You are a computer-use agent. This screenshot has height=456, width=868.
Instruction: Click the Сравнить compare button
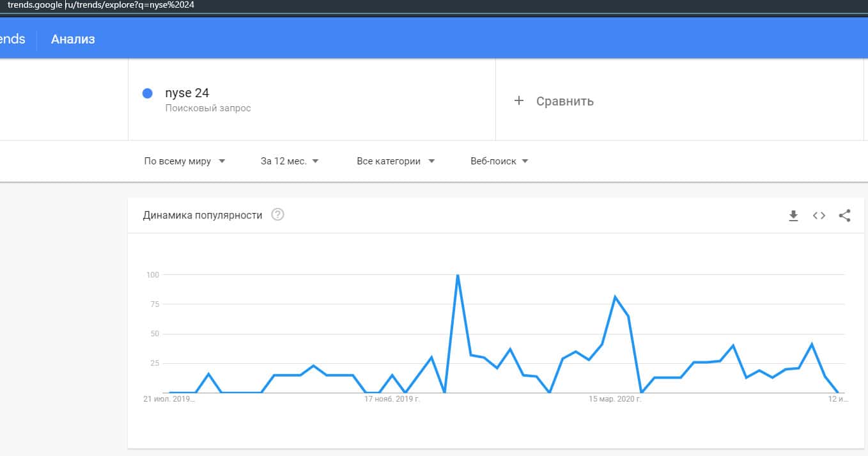pyautogui.click(x=564, y=101)
